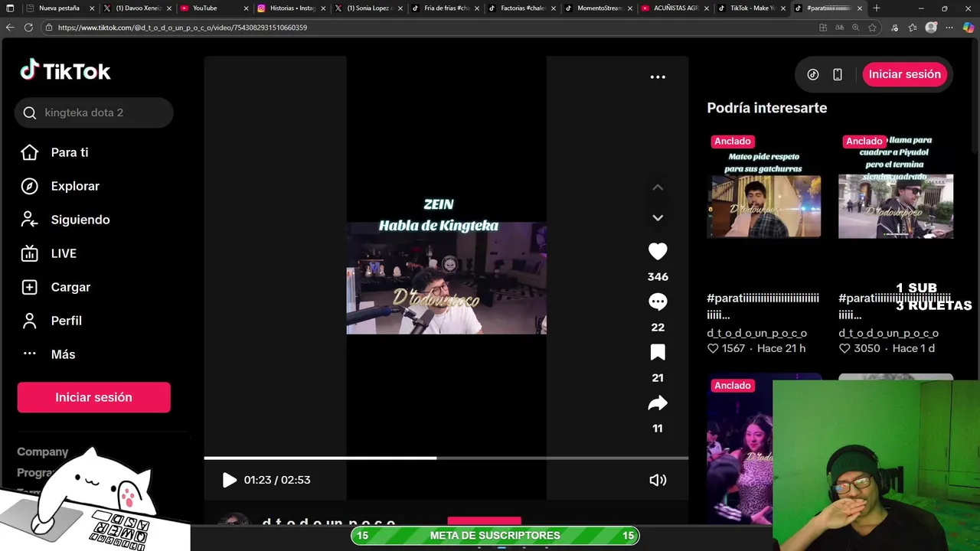The width and height of the screenshot is (980, 551).
Task: Like the video with heart icon
Action: pos(658,251)
